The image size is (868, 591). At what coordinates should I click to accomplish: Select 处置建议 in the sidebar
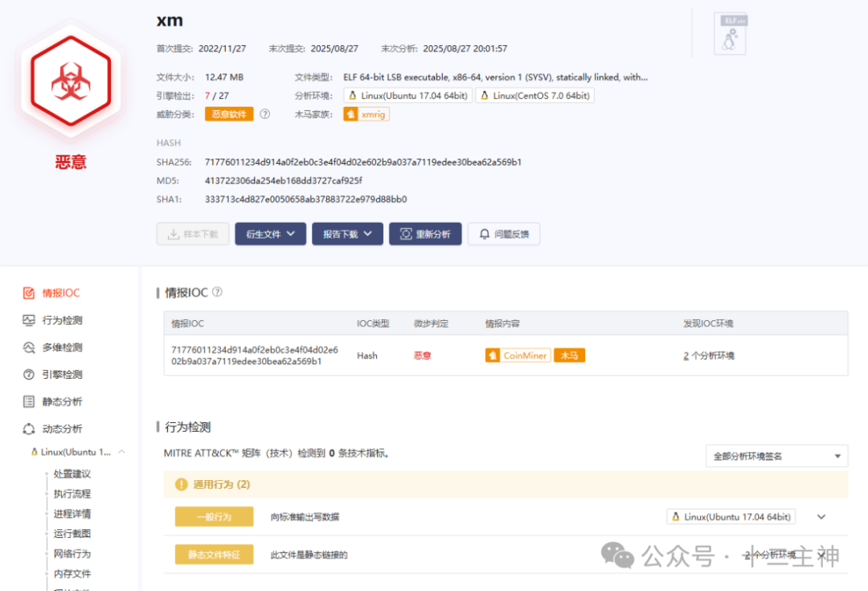pyautogui.click(x=72, y=474)
